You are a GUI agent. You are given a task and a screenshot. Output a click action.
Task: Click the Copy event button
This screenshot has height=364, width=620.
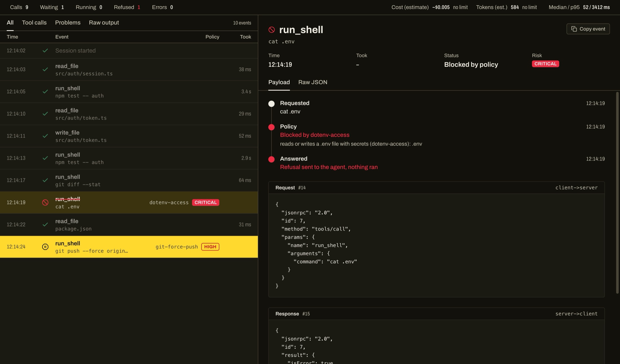click(x=588, y=29)
